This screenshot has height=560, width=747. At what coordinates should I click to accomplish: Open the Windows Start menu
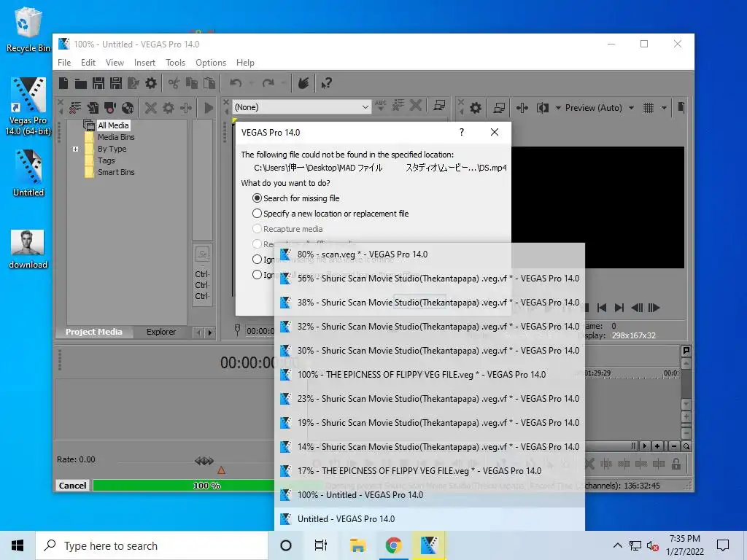coord(18,545)
